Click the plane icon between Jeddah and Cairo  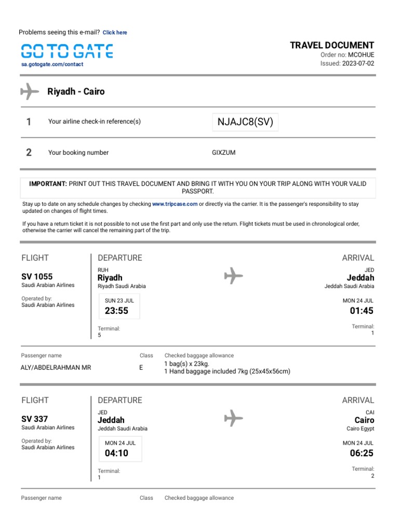234,418
